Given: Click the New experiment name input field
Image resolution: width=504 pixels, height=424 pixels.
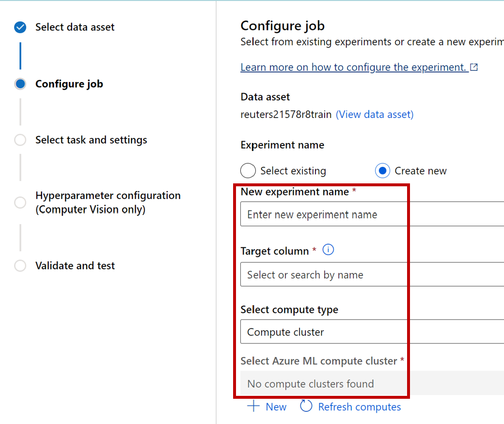Looking at the screenshot, I should (372, 214).
